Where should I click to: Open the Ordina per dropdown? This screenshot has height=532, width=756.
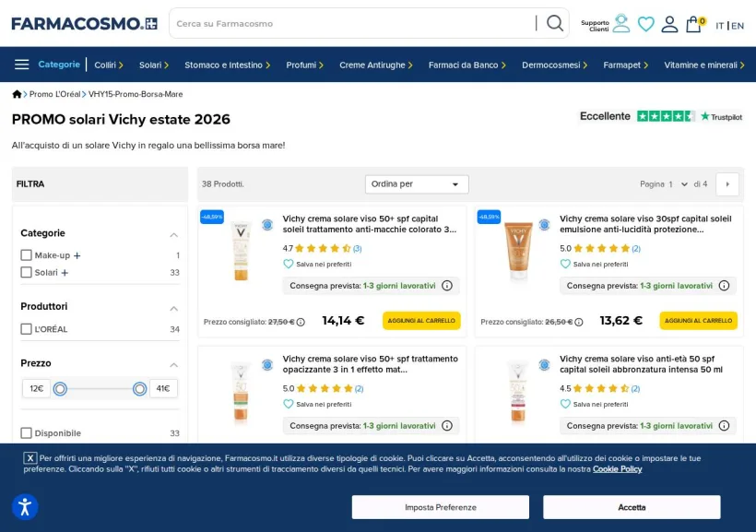(417, 184)
